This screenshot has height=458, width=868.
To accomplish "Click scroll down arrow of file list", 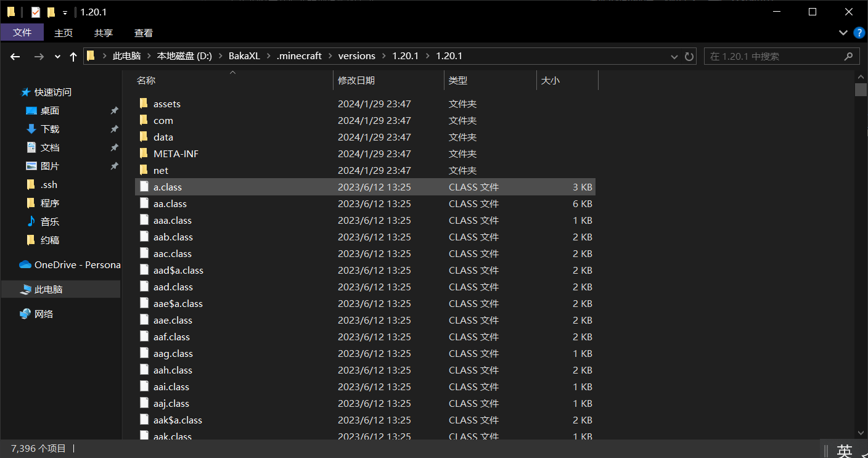I will coord(861,433).
